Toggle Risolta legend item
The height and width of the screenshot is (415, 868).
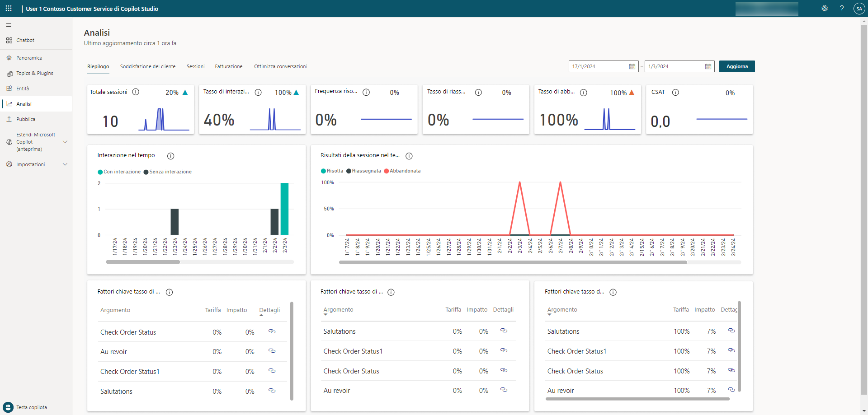point(332,171)
